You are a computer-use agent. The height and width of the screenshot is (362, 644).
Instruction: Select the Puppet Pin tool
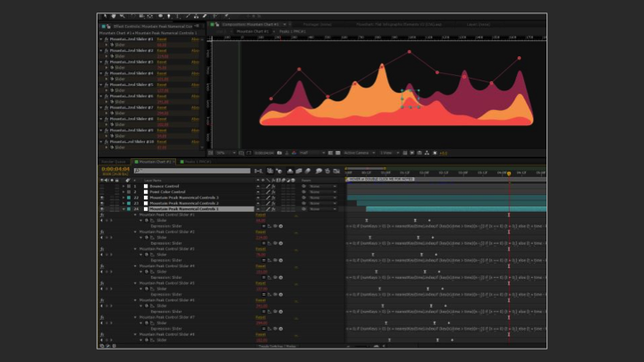click(x=226, y=16)
